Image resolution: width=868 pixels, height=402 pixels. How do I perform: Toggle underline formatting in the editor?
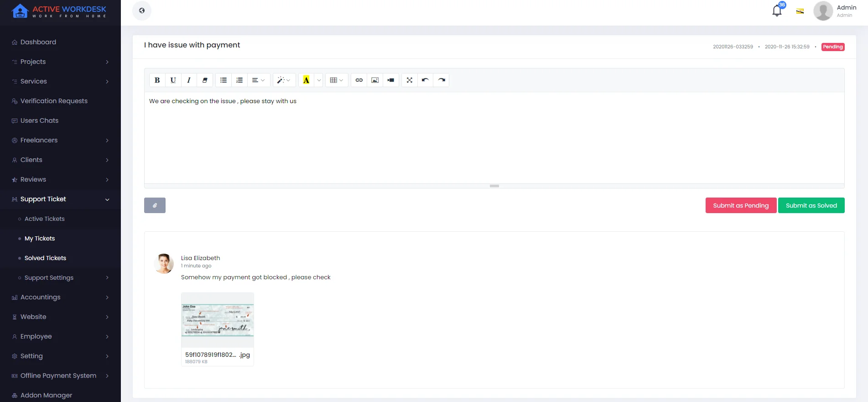tap(173, 80)
